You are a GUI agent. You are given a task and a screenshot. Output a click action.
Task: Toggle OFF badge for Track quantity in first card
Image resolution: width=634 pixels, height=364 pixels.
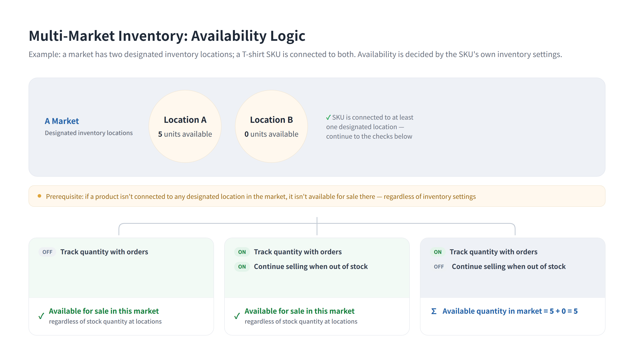click(47, 252)
